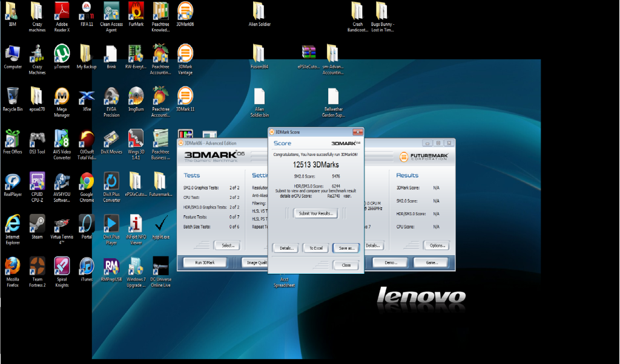
Task: Open DC Universe Online Live shortcut
Action: point(160,272)
